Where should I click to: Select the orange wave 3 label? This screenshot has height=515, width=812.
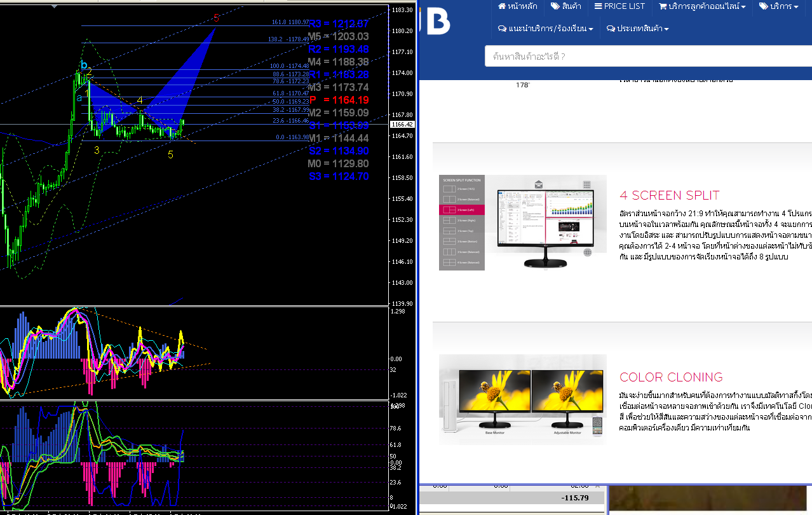(x=97, y=150)
